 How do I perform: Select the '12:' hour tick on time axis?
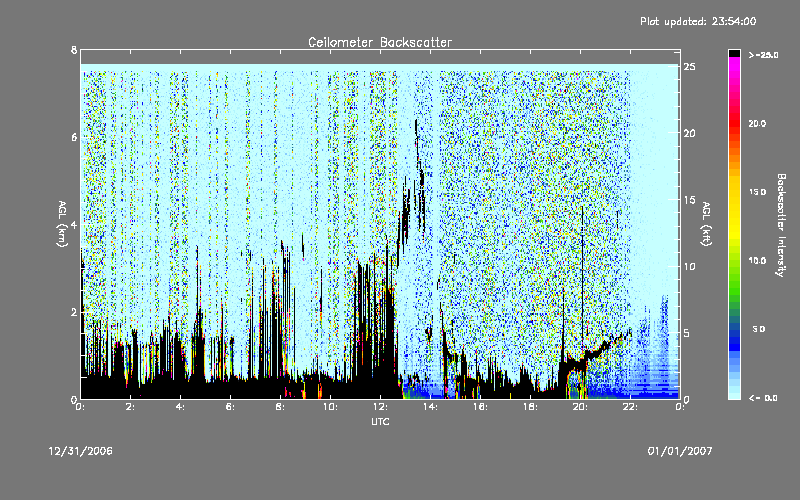381,407
